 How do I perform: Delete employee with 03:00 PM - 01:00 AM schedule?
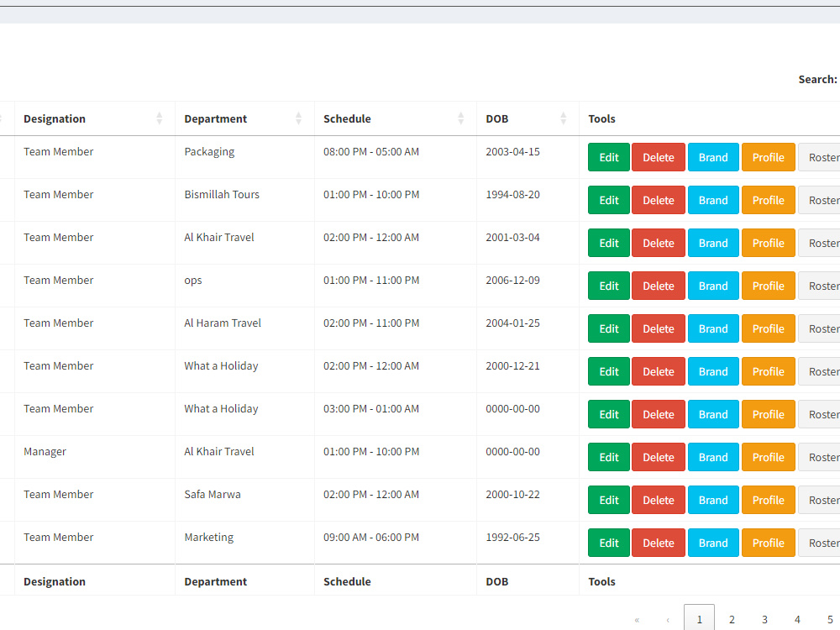[659, 414]
